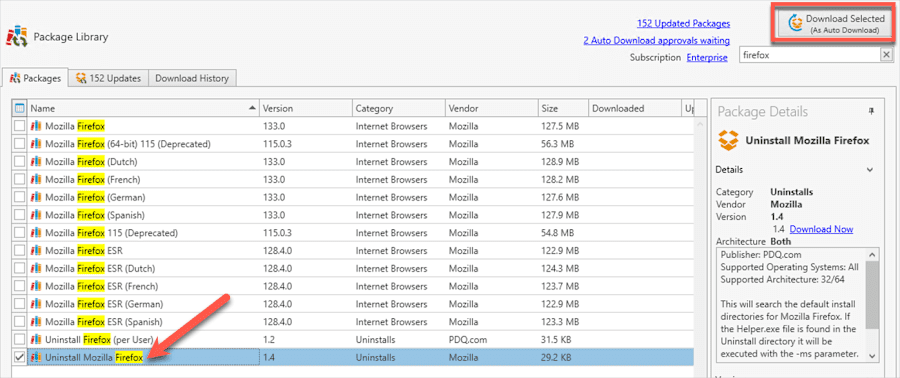The width and height of the screenshot is (900, 378).
Task: Click the Download Now link
Action: pos(821,229)
